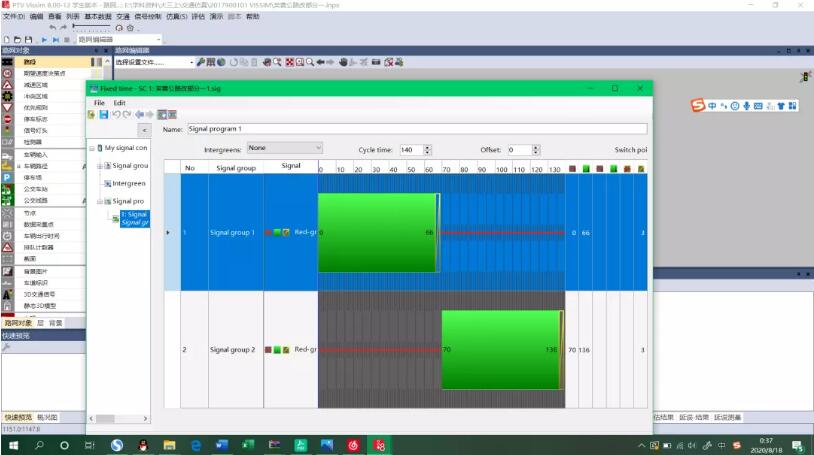Switch to the backgrounds tab in network objects
This screenshot has width=814, height=455.
click(56, 323)
